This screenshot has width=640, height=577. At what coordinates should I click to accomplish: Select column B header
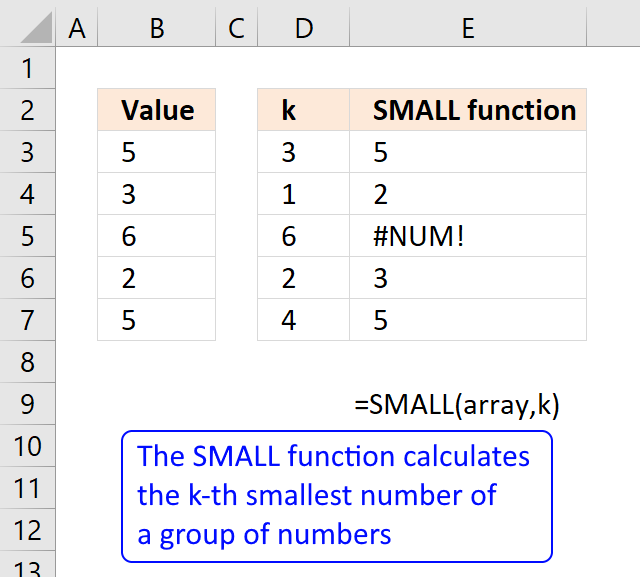click(x=157, y=29)
